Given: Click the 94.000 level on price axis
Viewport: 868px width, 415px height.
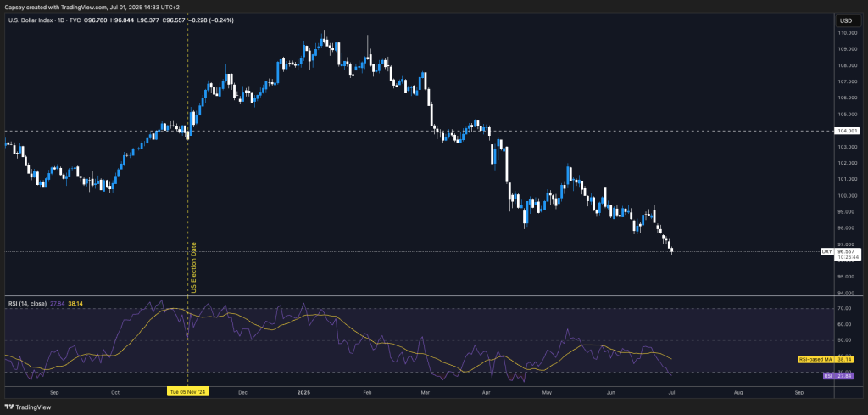Looking at the screenshot, I should coord(845,292).
